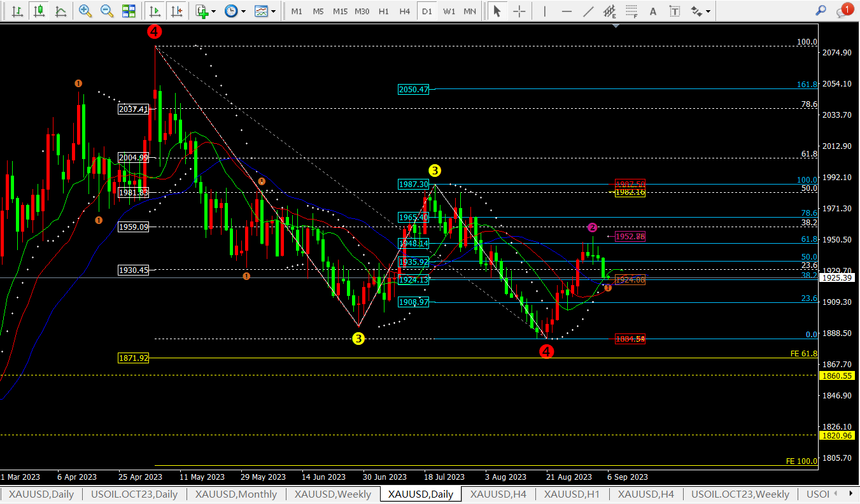The height and width of the screenshot is (504, 860).
Task: Activate the crosshair tool
Action: (519, 11)
